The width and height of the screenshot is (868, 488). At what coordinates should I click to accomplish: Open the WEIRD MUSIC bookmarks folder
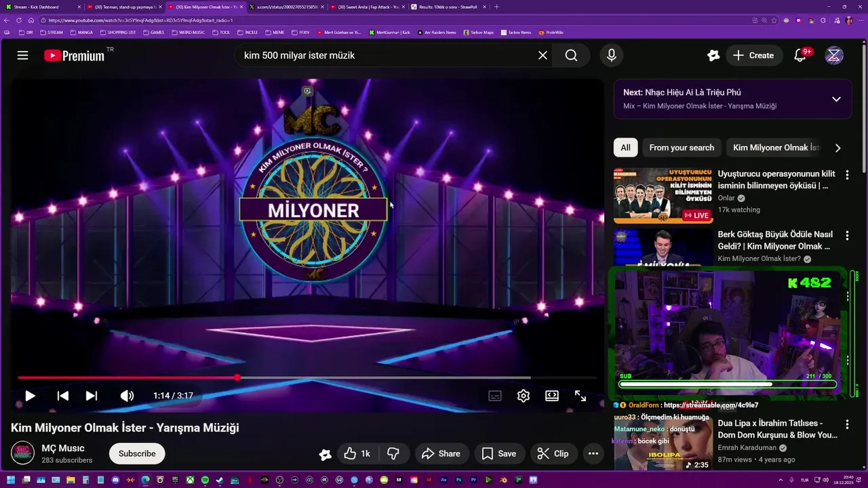click(189, 32)
